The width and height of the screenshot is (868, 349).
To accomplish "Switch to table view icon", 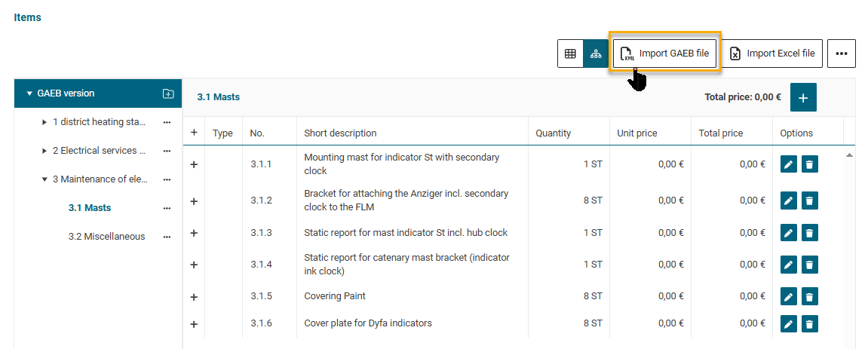I will pyautogui.click(x=570, y=54).
